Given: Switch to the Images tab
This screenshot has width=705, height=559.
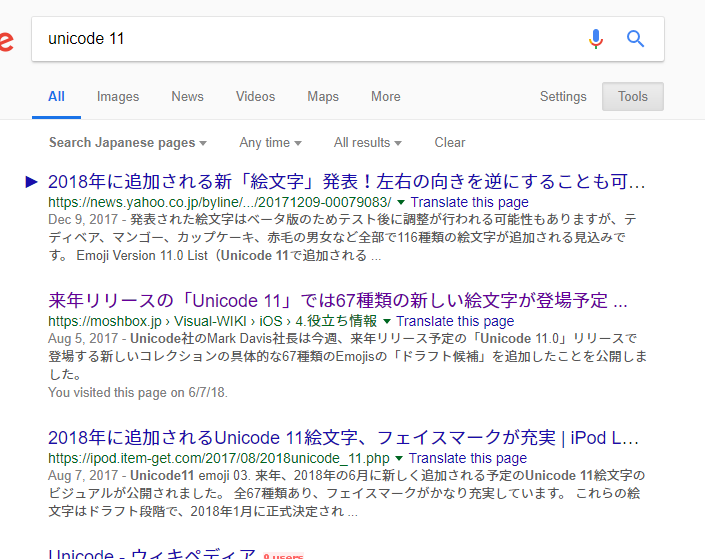Looking at the screenshot, I should pos(118,96).
